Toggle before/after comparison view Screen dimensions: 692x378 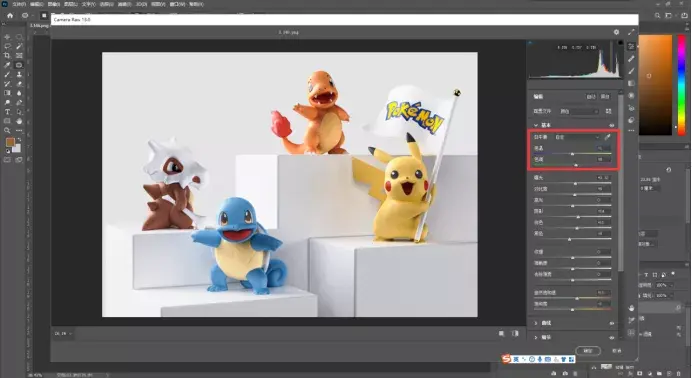(x=515, y=334)
